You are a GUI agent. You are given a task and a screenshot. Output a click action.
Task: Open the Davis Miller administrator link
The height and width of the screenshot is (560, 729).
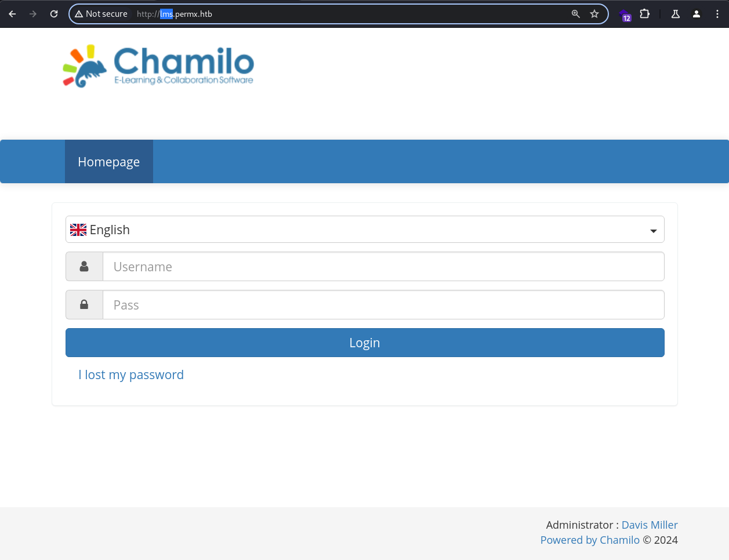pyautogui.click(x=650, y=525)
